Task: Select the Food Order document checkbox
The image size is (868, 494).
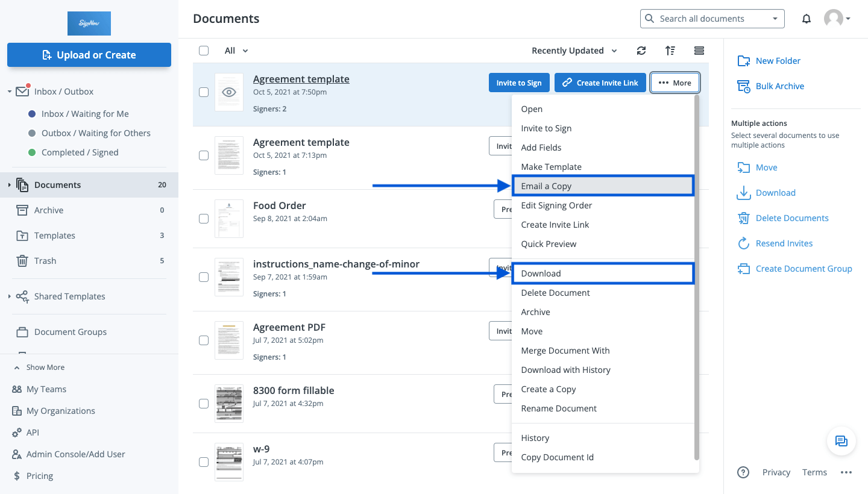Action: (204, 219)
